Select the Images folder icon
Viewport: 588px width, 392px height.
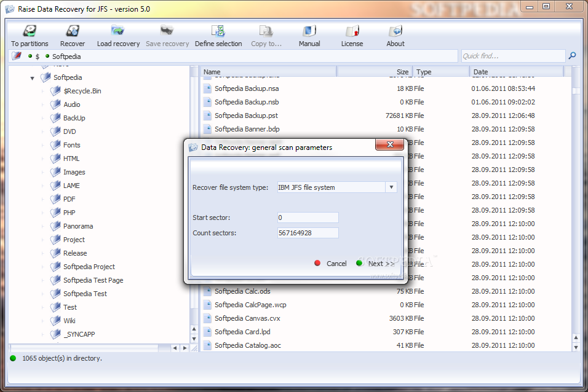[x=55, y=171]
